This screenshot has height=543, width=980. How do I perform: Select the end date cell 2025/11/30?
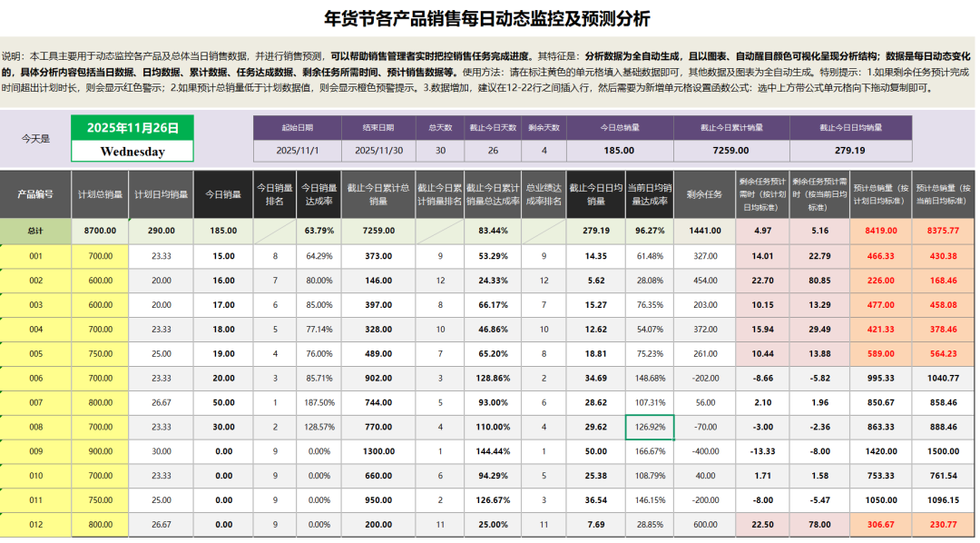point(377,151)
